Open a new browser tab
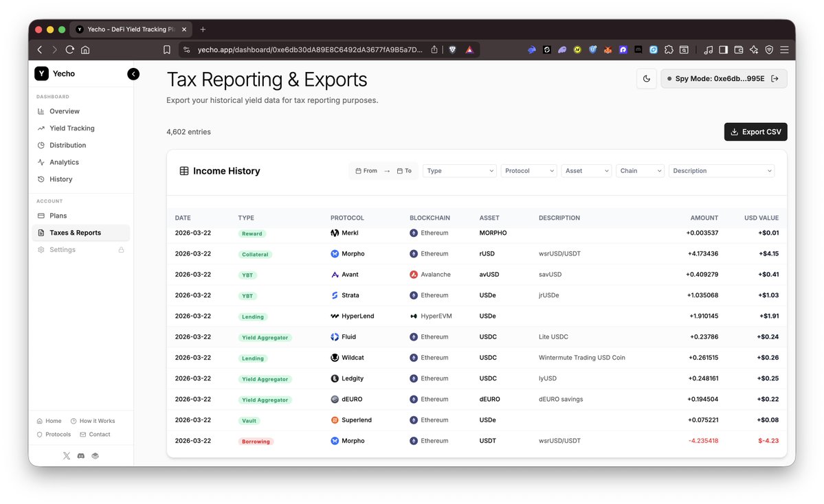Viewport: 824px width, 504px height. coord(203,30)
